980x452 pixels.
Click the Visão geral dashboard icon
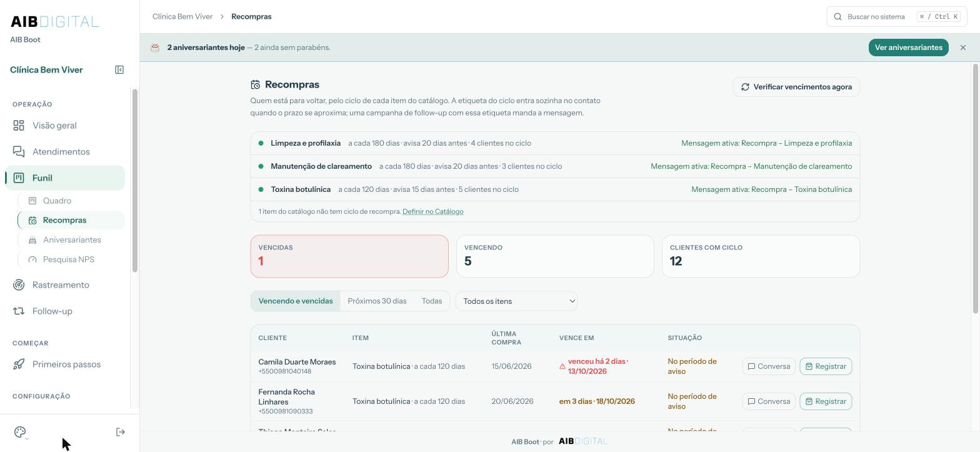coord(19,126)
